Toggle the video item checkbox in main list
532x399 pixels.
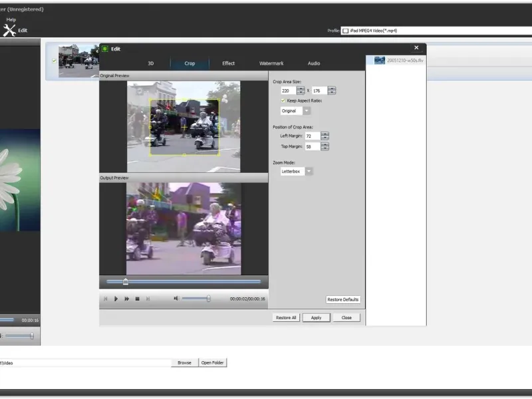coord(54,61)
